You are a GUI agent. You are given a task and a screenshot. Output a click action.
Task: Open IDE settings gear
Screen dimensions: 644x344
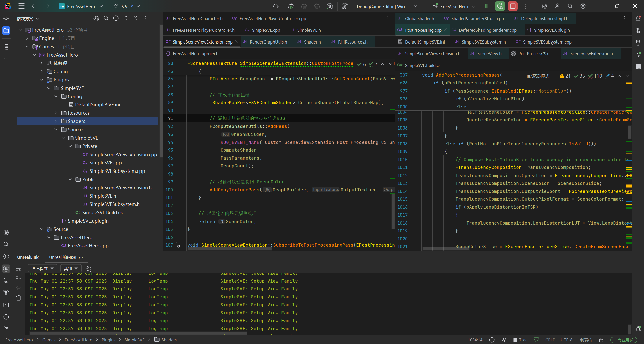coord(583,6)
